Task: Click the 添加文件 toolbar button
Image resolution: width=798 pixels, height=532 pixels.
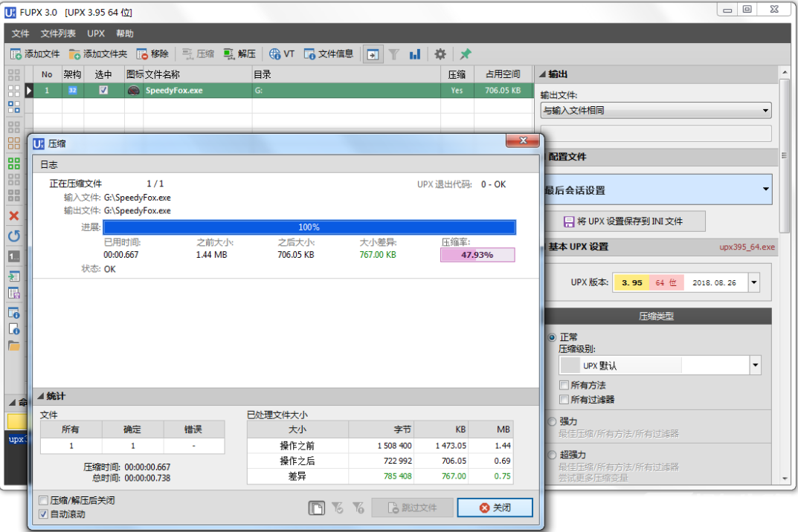Action: click(35, 54)
